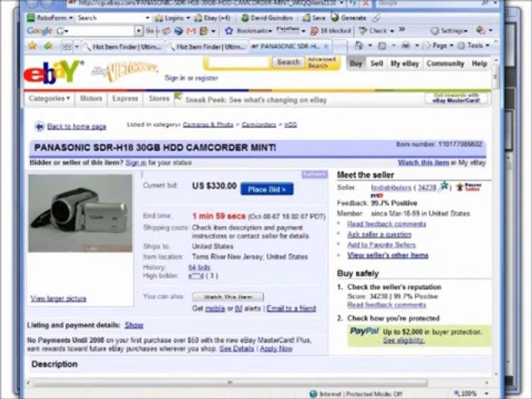
Task: Show Listing and payment details
Action: pyautogui.click(x=134, y=325)
